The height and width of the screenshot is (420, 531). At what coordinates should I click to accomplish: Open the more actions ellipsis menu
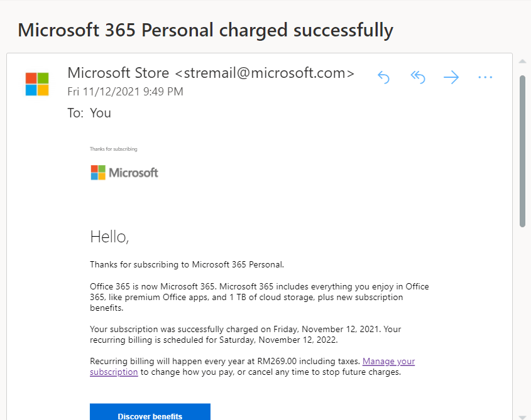point(485,77)
